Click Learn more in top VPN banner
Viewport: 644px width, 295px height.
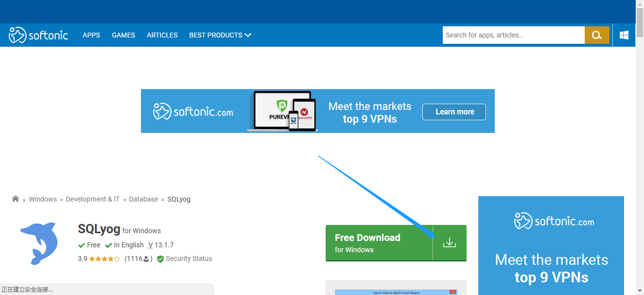tap(454, 111)
